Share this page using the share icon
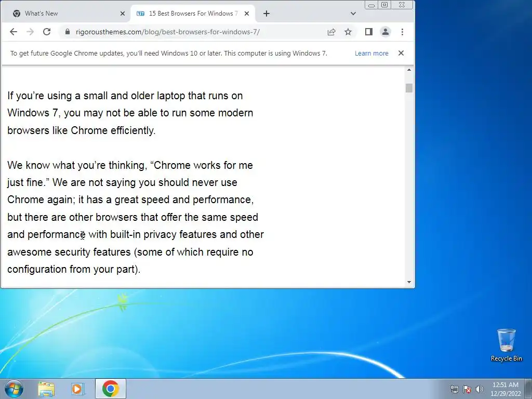This screenshot has height=399, width=532. tap(331, 32)
